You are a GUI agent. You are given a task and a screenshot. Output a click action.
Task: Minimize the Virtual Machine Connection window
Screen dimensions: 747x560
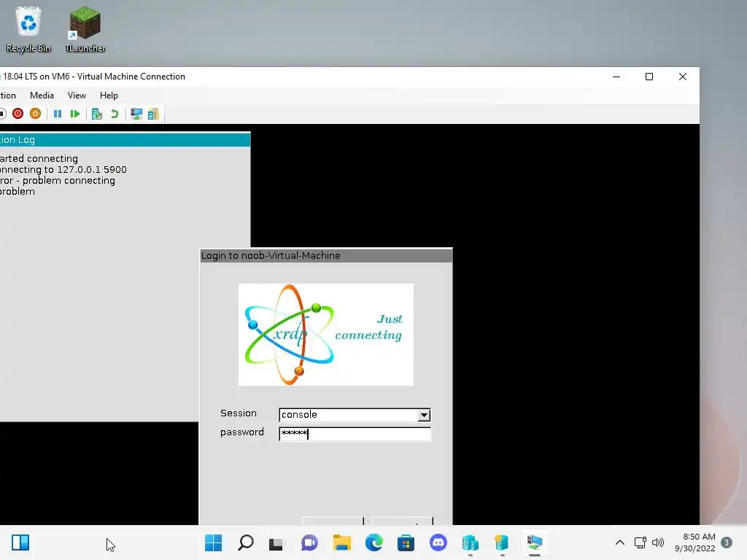(x=616, y=77)
